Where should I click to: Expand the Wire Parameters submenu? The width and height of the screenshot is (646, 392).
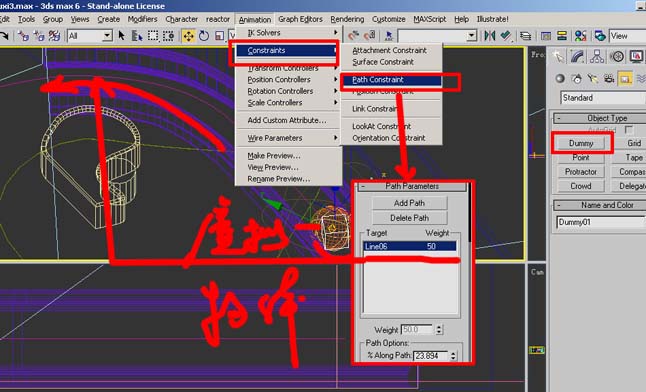(x=288, y=138)
